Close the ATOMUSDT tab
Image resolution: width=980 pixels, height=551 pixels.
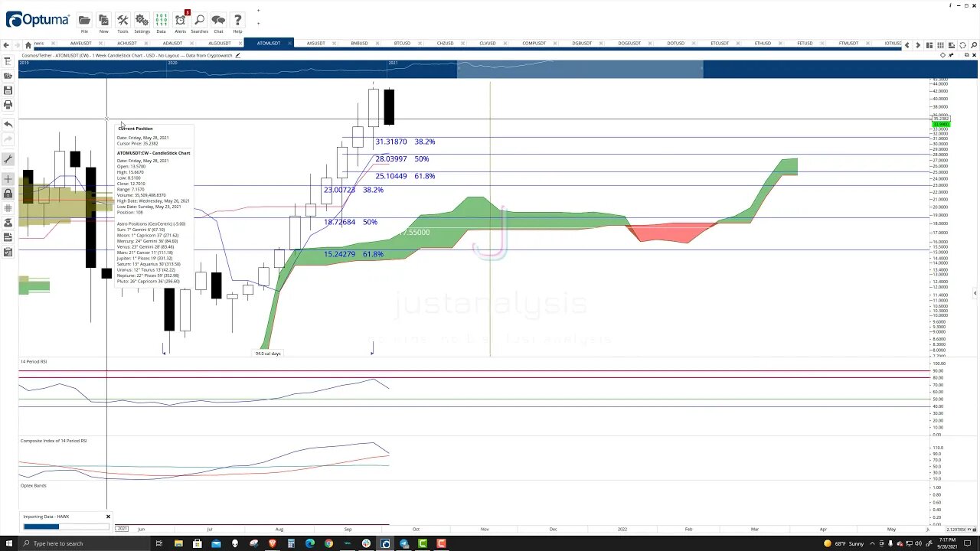pos(290,44)
